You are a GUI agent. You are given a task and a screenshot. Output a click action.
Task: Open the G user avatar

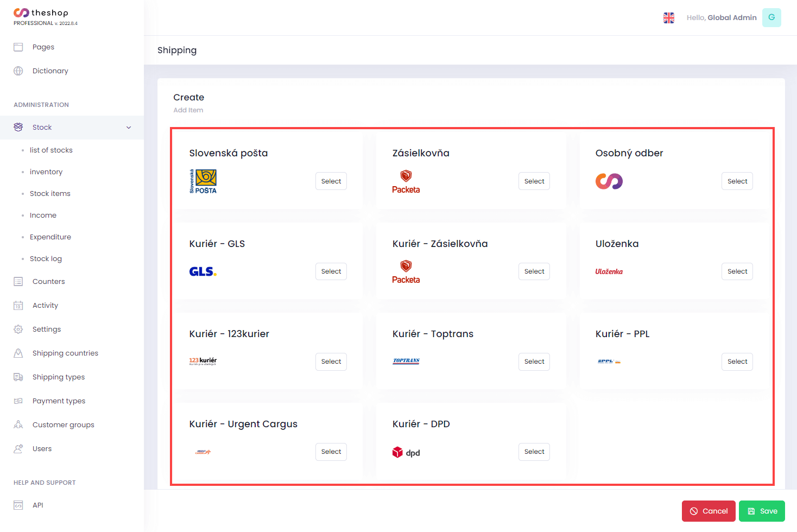click(771, 17)
